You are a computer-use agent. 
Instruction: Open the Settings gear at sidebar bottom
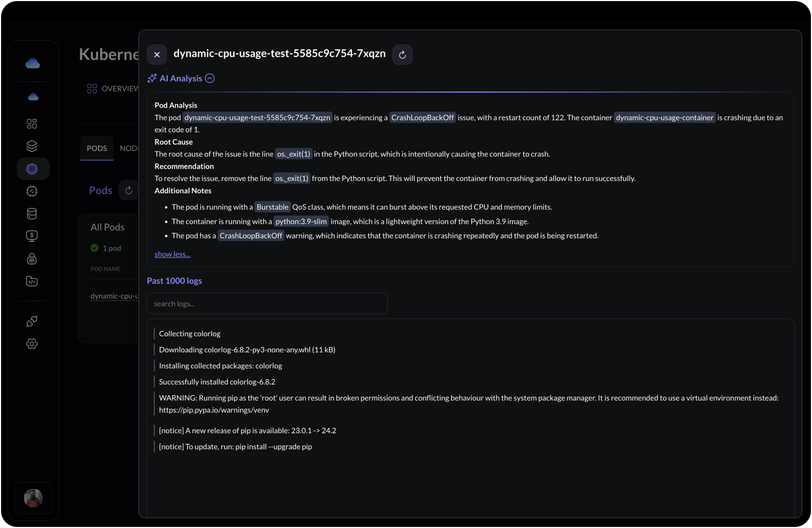point(32,343)
